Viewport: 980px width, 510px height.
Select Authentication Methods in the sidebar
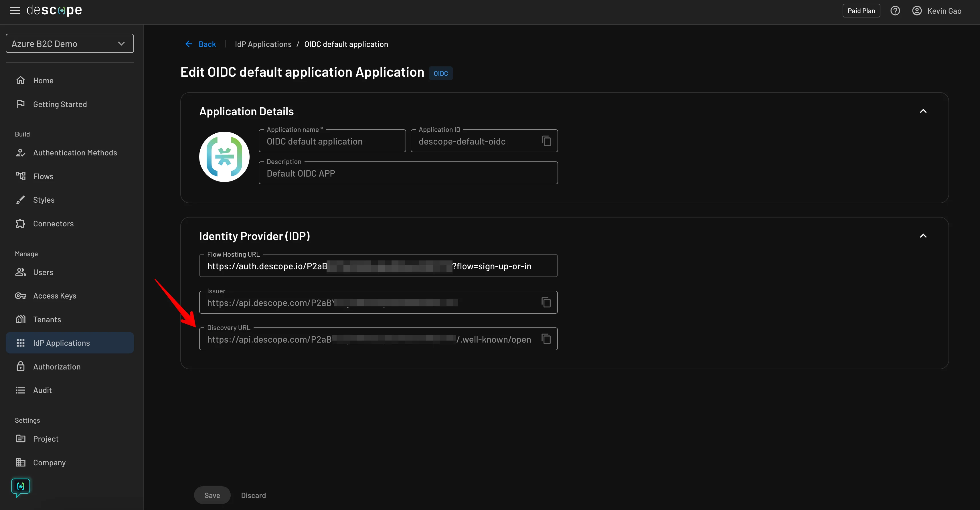75,153
